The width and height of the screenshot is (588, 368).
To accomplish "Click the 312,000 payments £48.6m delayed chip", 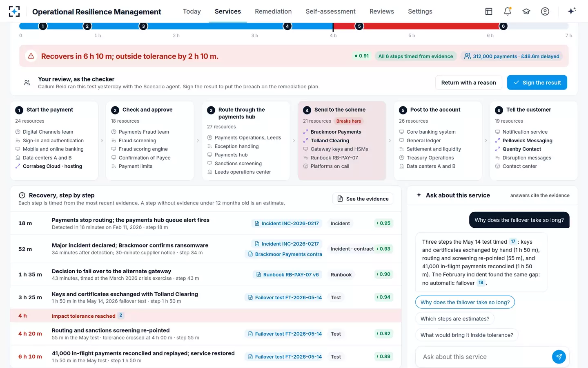I will click(x=512, y=56).
